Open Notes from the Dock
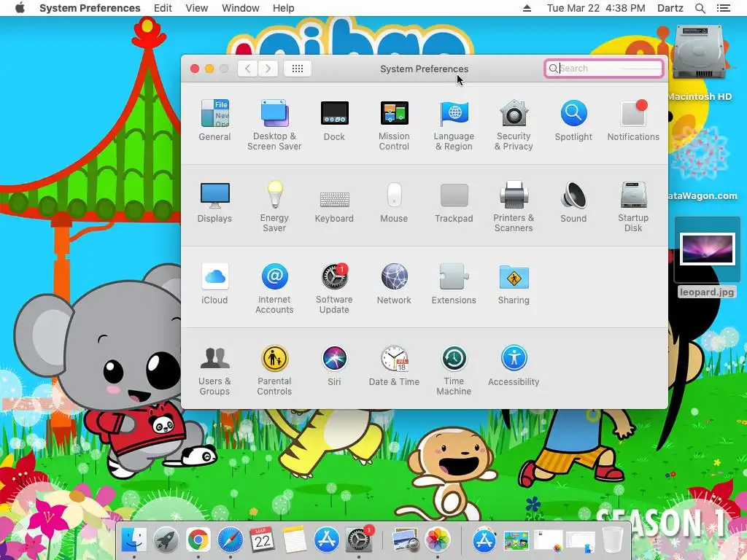This screenshot has height=560, width=747. click(x=294, y=540)
